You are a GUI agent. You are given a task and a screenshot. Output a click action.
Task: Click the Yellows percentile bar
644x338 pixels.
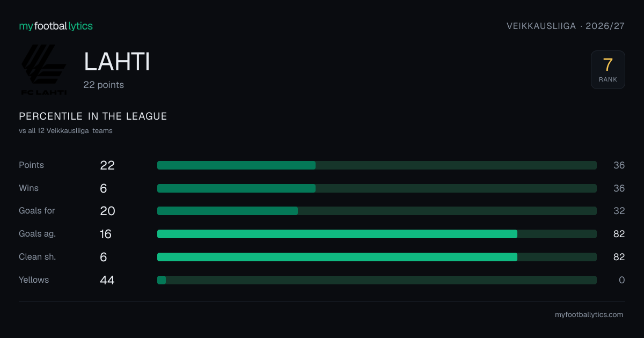click(377, 280)
